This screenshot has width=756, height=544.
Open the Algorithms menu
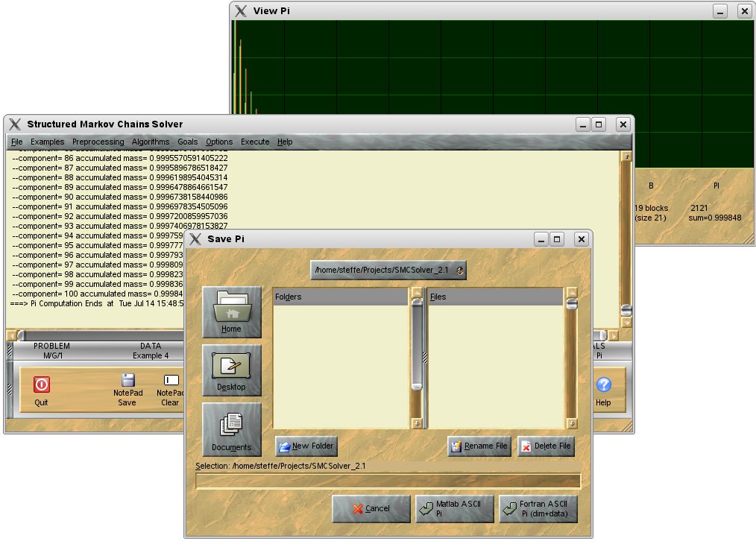pos(150,142)
